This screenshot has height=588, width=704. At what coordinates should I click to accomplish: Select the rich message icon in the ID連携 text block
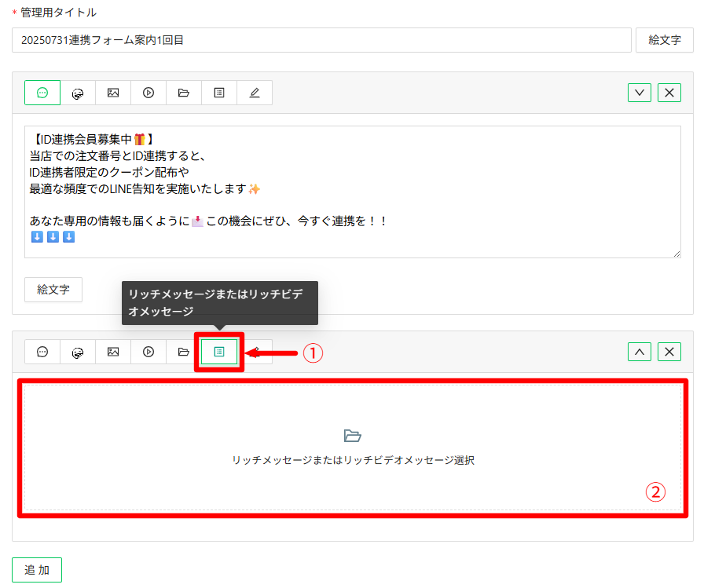[219, 93]
